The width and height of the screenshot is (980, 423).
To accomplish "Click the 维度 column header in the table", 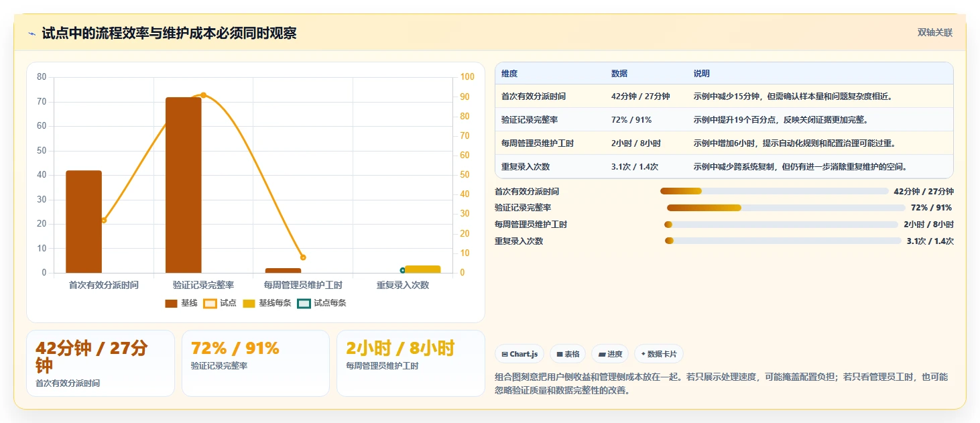I will coord(509,74).
